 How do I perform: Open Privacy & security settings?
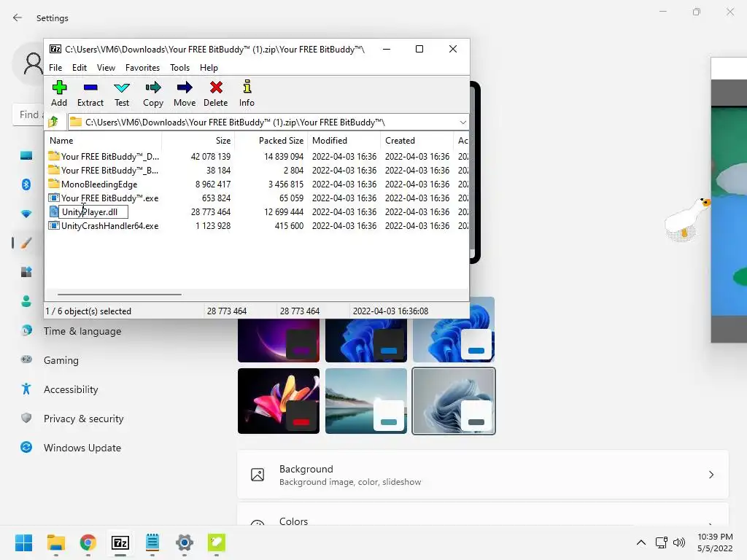(x=83, y=419)
